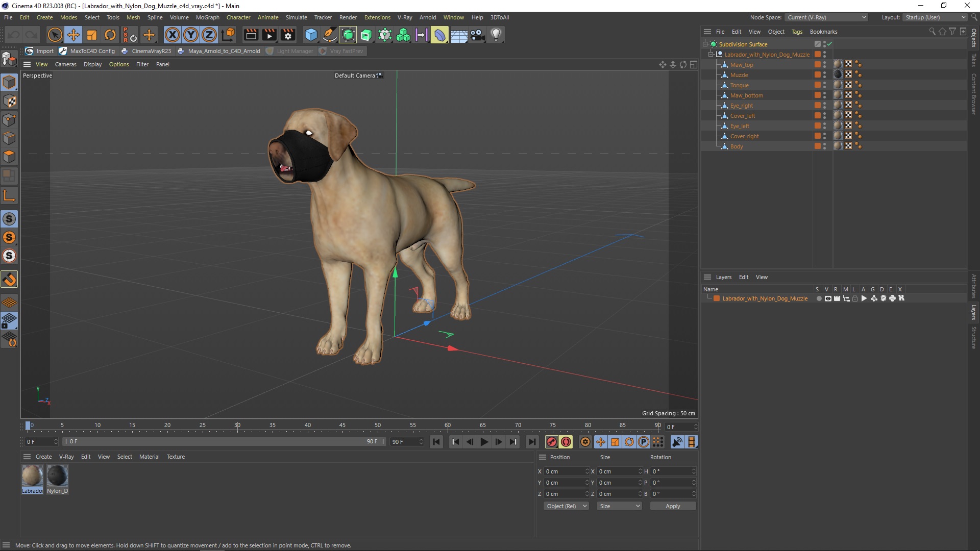Click search magnifier in Object Manager
The image size is (980, 551).
932,32
